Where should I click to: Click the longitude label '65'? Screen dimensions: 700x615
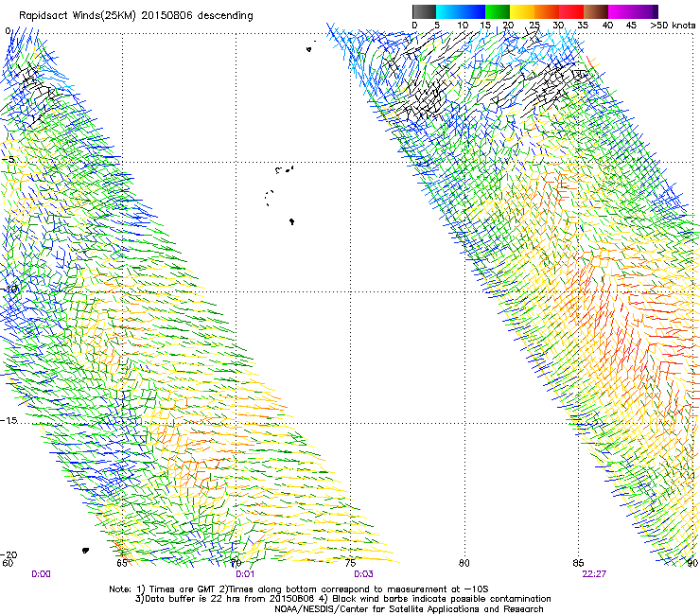tap(122, 563)
